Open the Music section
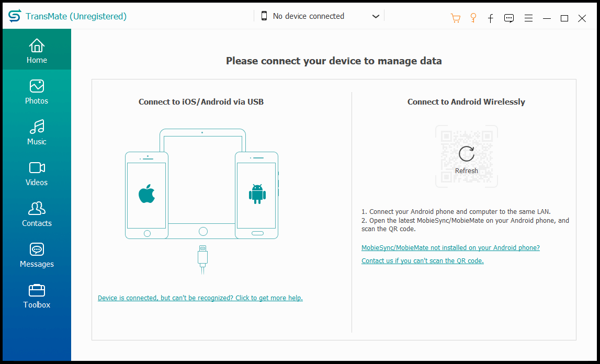This screenshot has width=600, height=364. pyautogui.click(x=37, y=132)
